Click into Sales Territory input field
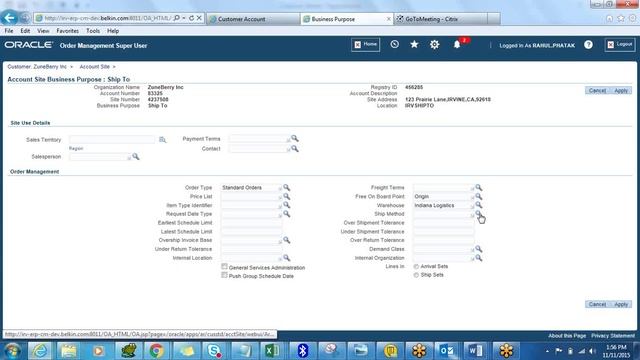Viewport: 640px width, 360px height. point(112,140)
